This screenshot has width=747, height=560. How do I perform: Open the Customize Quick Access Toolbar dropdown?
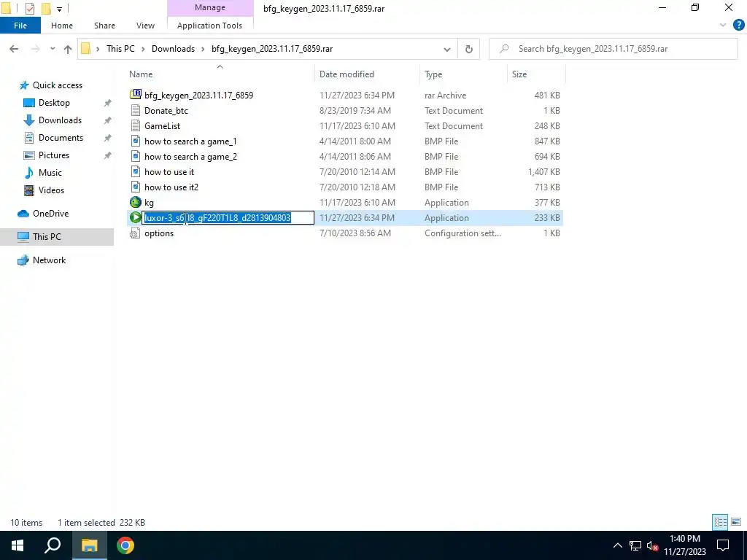point(59,9)
